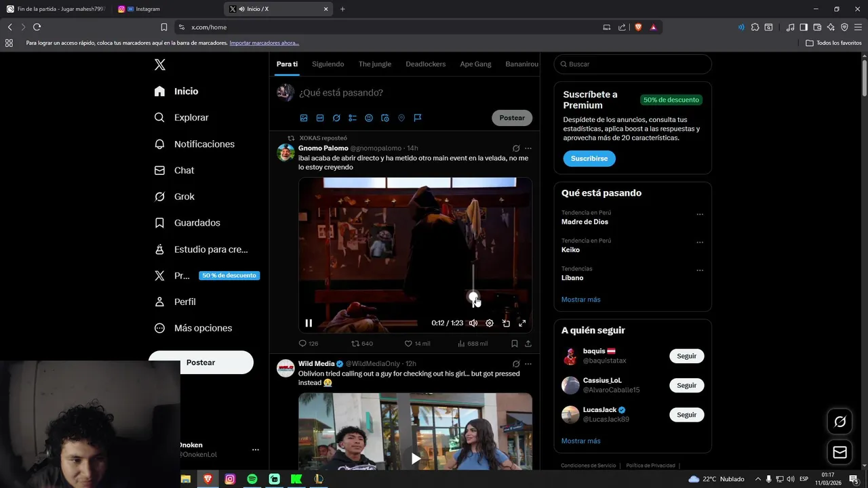This screenshot has width=868, height=488.
Task: Click the Buscar search field
Action: click(x=633, y=64)
